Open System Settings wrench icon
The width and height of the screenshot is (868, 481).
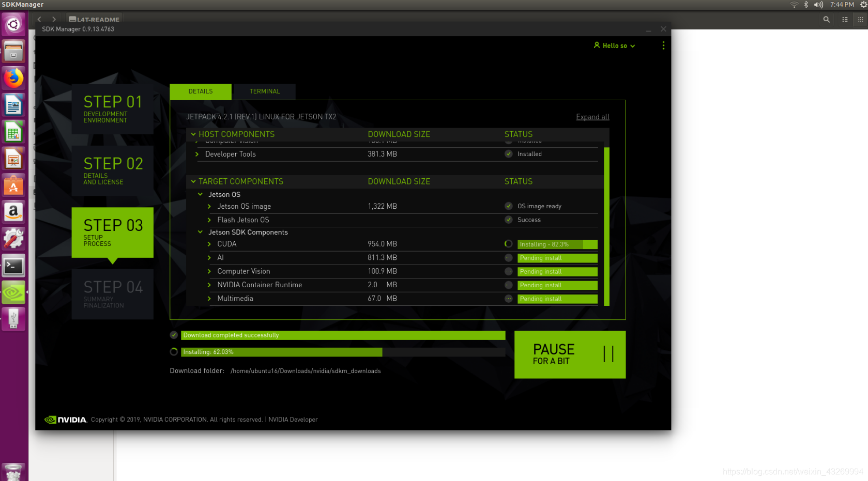click(x=13, y=239)
